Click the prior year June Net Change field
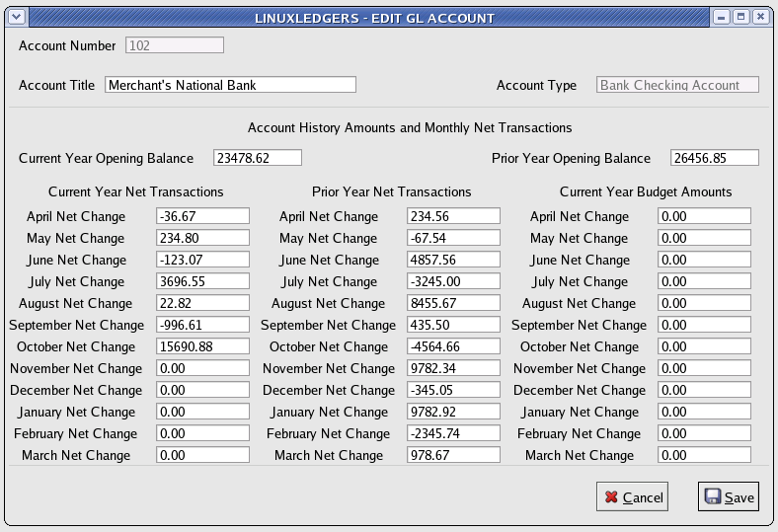This screenshot has width=778, height=532. [x=453, y=260]
